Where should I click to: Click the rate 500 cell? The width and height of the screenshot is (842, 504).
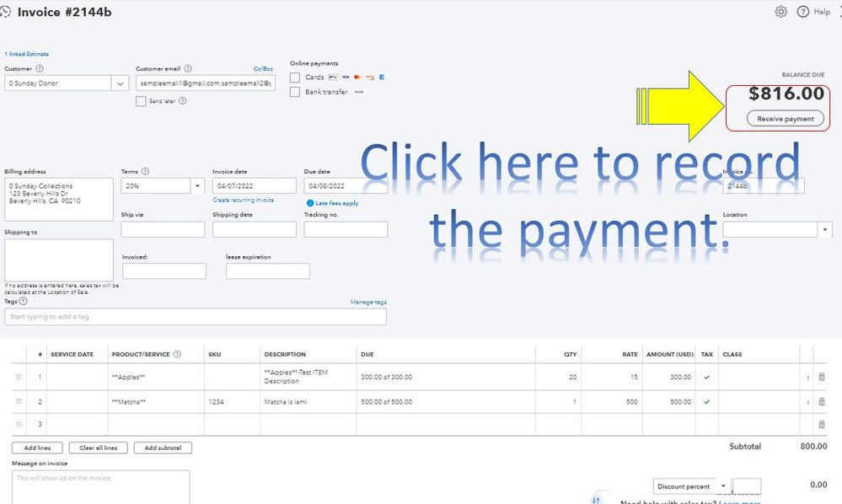[x=612, y=401]
